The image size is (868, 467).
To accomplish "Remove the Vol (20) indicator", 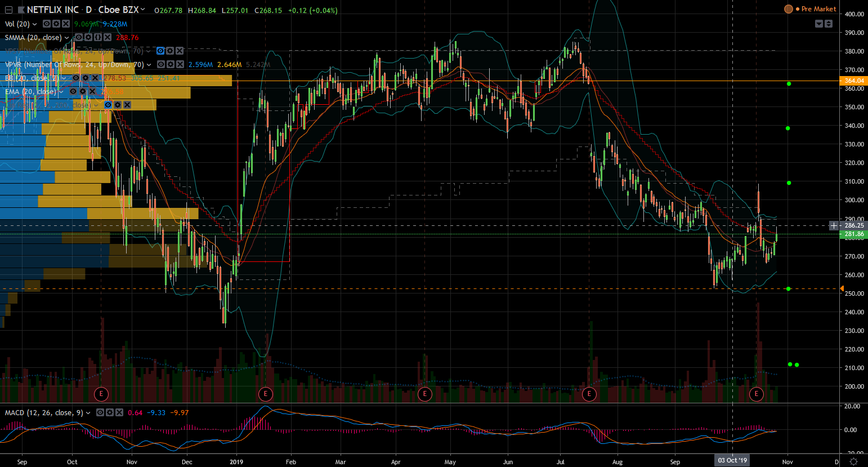I will [x=66, y=24].
